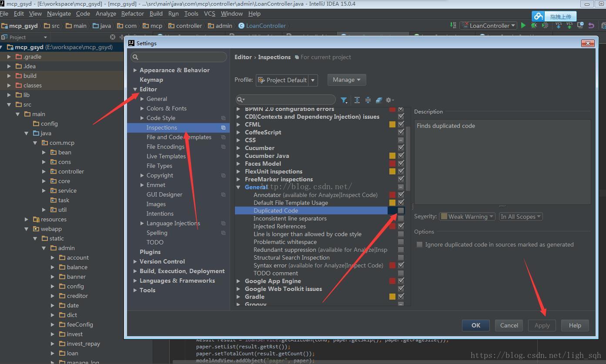Click the OK button
This screenshot has width=606, height=364.
click(476, 325)
